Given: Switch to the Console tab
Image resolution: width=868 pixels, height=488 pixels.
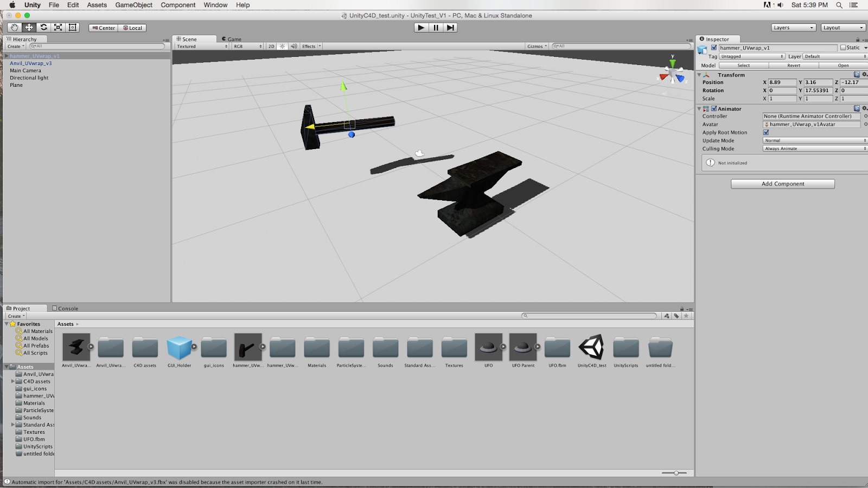Looking at the screenshot, I should pos(65,309).
